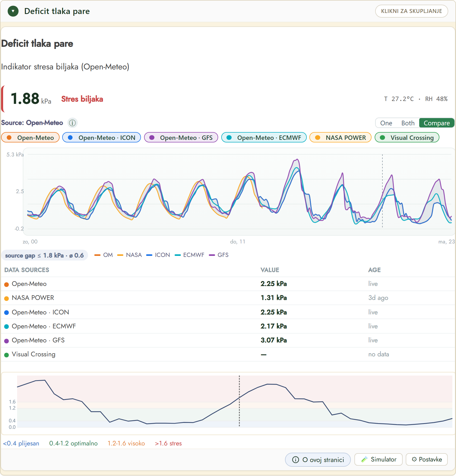Click the <0.4 plijesan legend label
The image size is (456, 476).
click(x=21, y=443)
